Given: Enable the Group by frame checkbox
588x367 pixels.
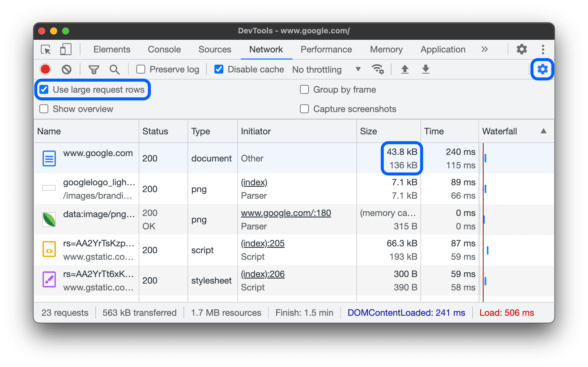Looking at the screenshot, I should [x=304, y=89].
